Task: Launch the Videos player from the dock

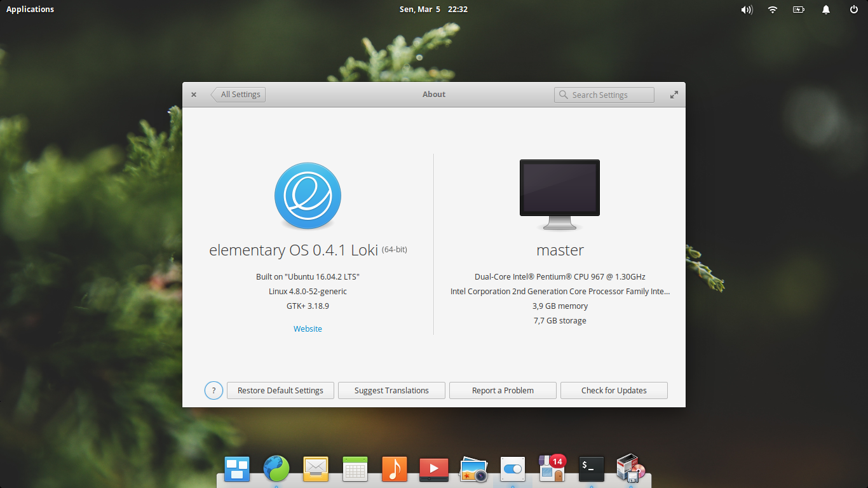Action: point(433,469)
